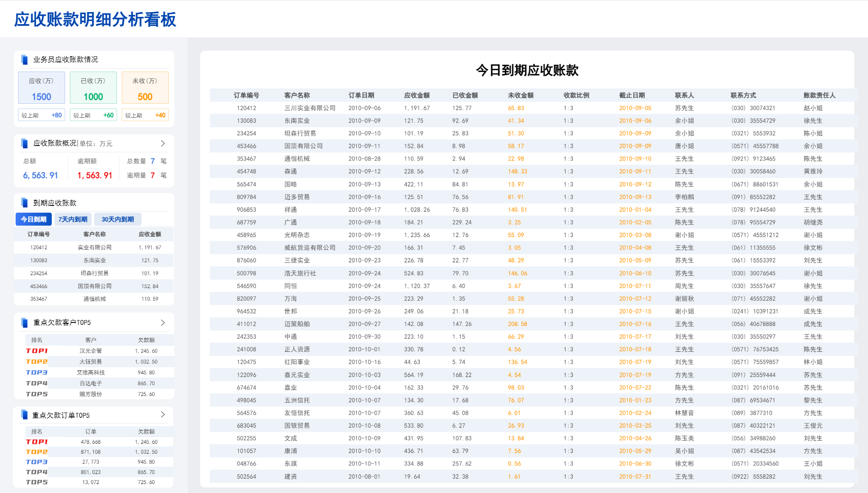
Task: Click customer 三川实业有限公司 in main table
Action: (x=309, y=108)
